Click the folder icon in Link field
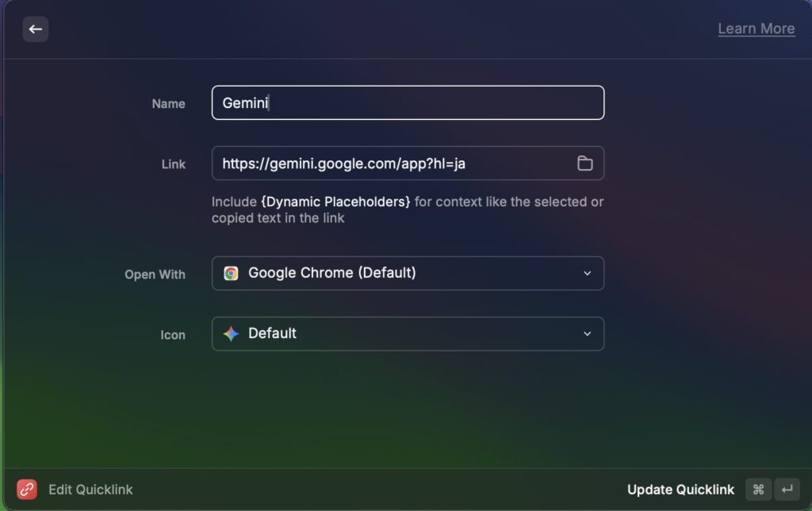The image size is (812, 511). (584, 163)
